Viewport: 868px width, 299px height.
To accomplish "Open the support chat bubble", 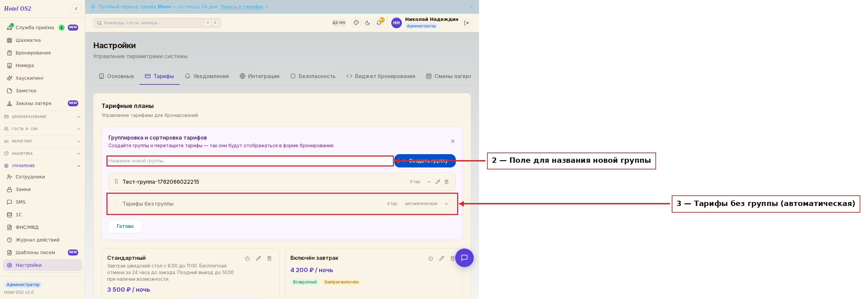I will coord(464,258).
